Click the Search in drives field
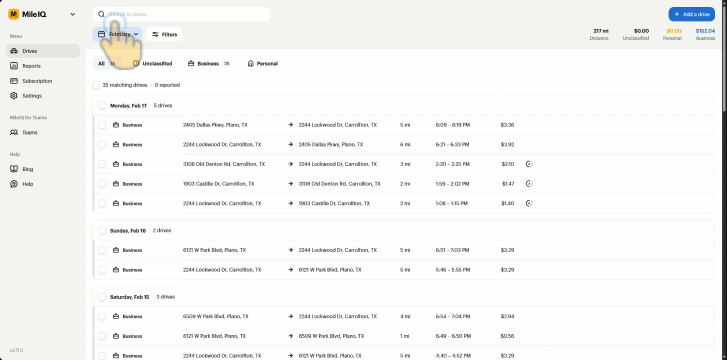Screen dimensions: 727x360 tap(181, 14)
